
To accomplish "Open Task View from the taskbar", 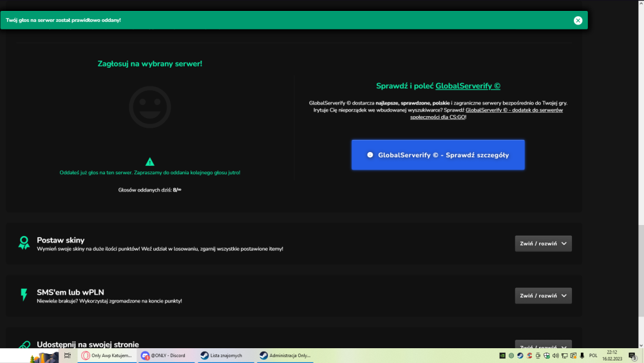I will (68, 356).
